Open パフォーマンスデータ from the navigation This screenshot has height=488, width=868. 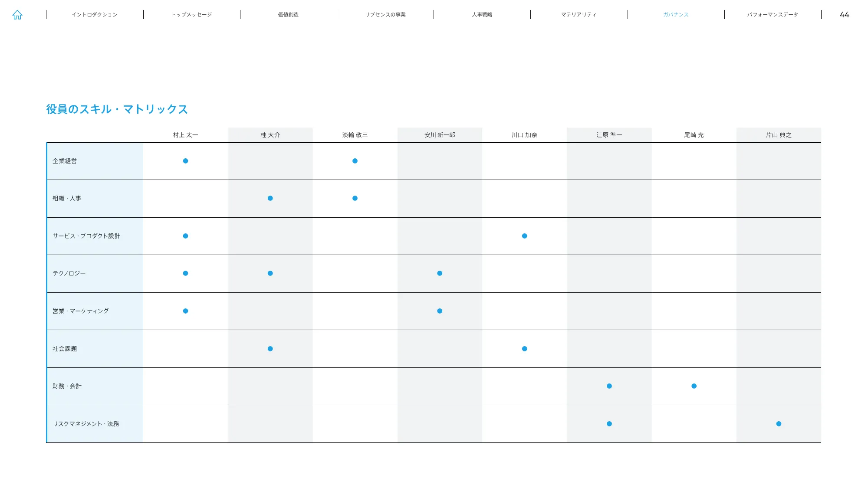[773, 14]
